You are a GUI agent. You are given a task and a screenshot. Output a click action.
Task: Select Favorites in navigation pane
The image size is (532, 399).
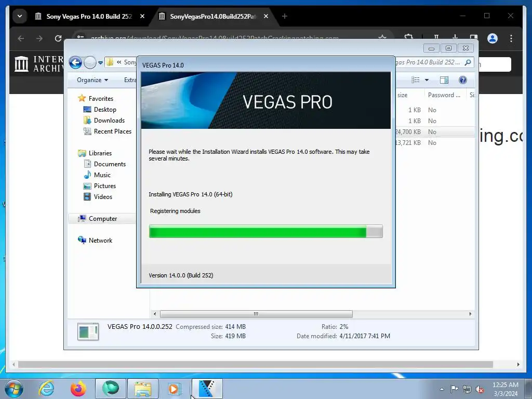coord(101,98)
